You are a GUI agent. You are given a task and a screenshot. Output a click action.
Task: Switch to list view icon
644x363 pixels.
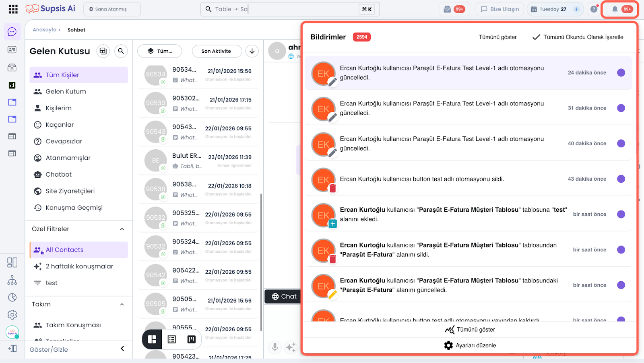[172, 339]
